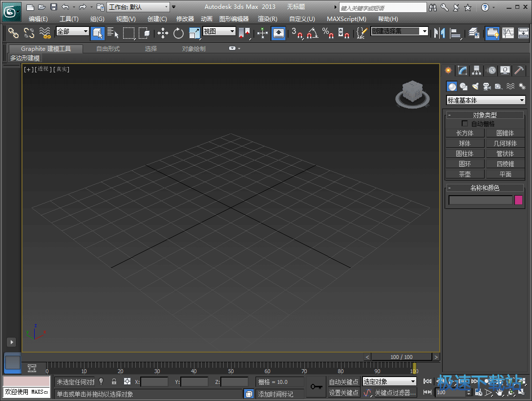This screenshot has width=532, height=401.
Task: Collapse the 名称和颜色 rollout
Action: pyautogui.click(x=485, y=188)
